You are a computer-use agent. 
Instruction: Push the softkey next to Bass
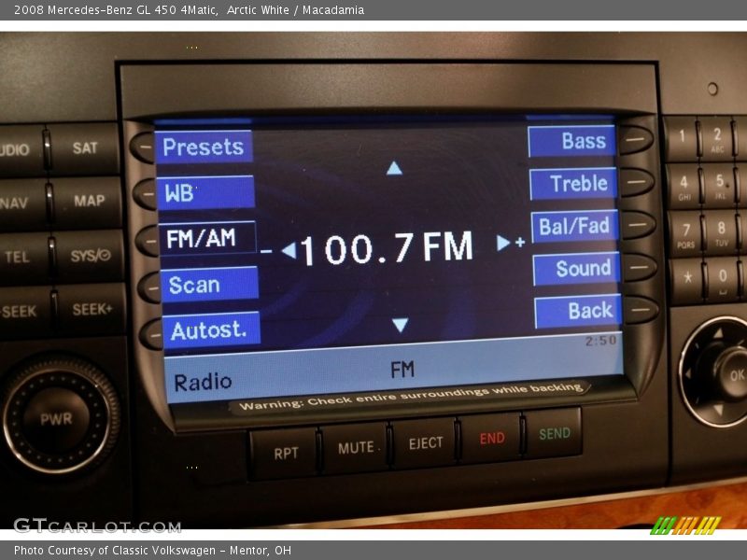(636, 139)
